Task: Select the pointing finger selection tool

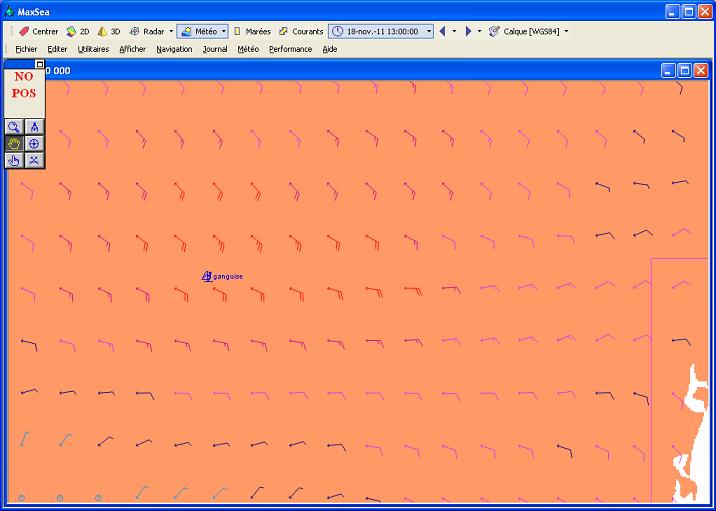Action: [14, 160]
